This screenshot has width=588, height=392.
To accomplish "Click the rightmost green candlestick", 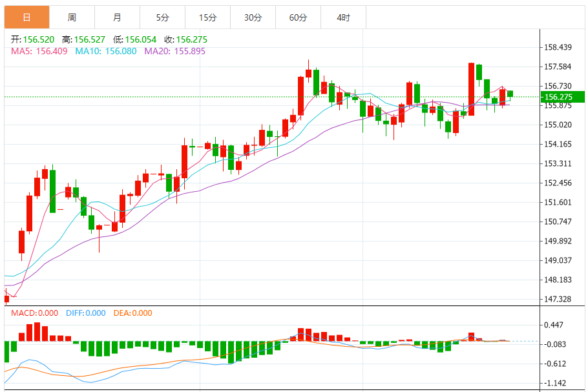I will point(510,94).
